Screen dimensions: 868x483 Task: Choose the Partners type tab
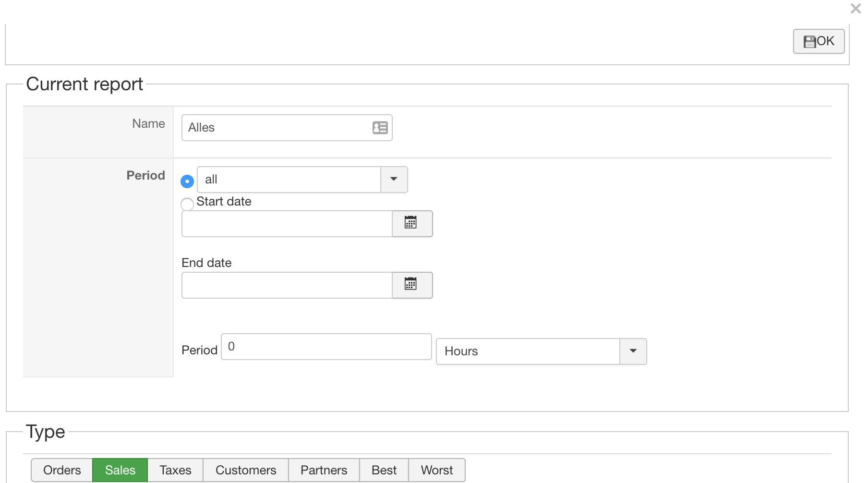324,470
